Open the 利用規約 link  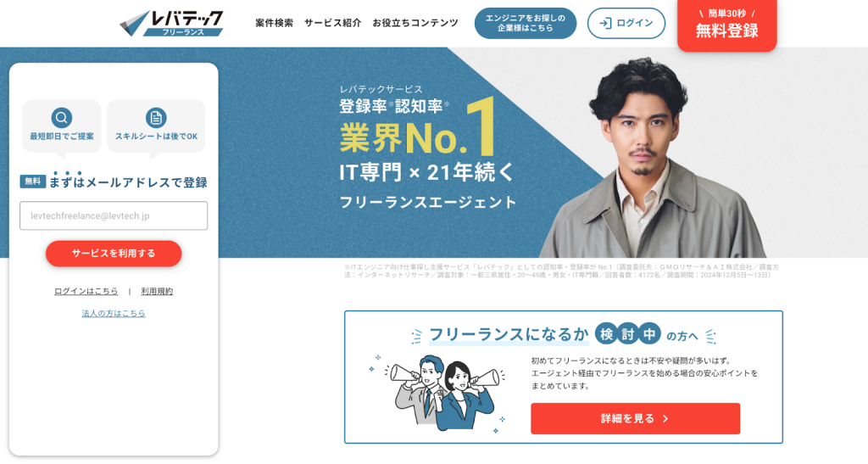coord(157,291)
